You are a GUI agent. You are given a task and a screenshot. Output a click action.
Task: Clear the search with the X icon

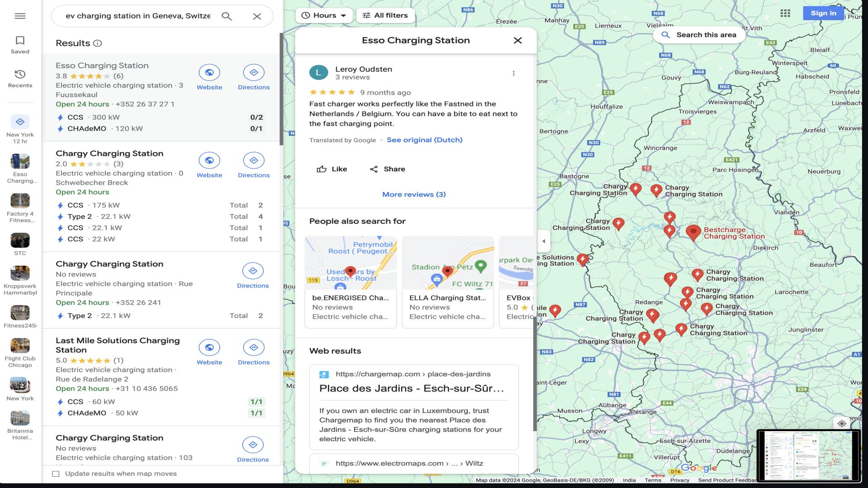tap(257, 16)
